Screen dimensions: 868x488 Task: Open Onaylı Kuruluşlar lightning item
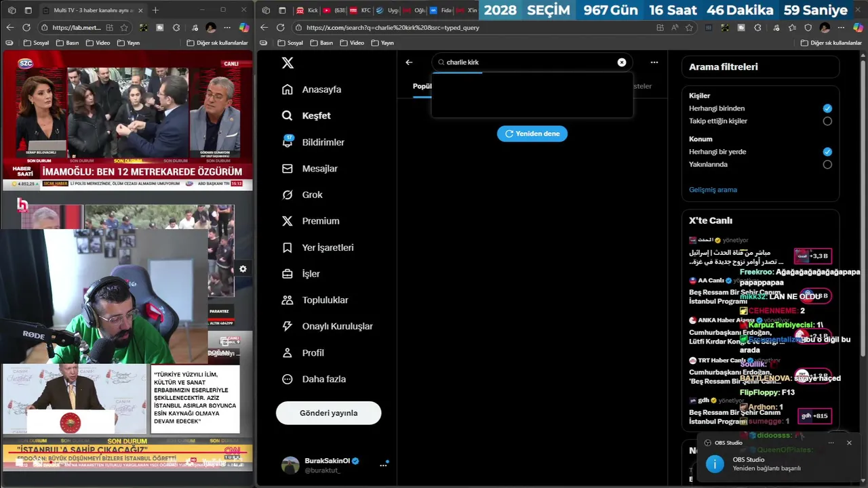tap(328, 326)
